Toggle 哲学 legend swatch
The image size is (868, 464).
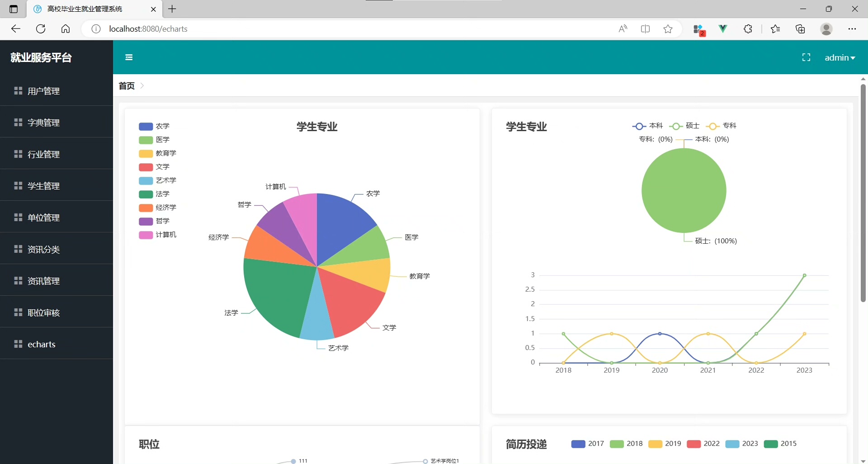coord(146,221)
